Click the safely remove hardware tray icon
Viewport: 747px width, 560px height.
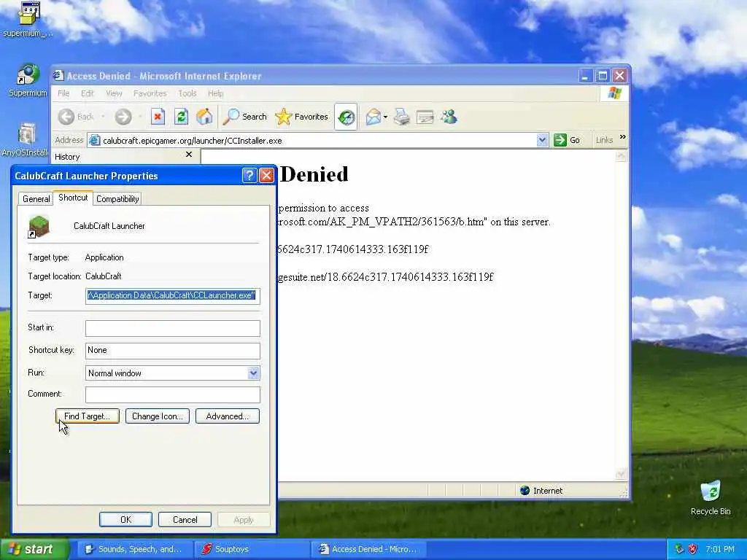[x=679, y=550]
